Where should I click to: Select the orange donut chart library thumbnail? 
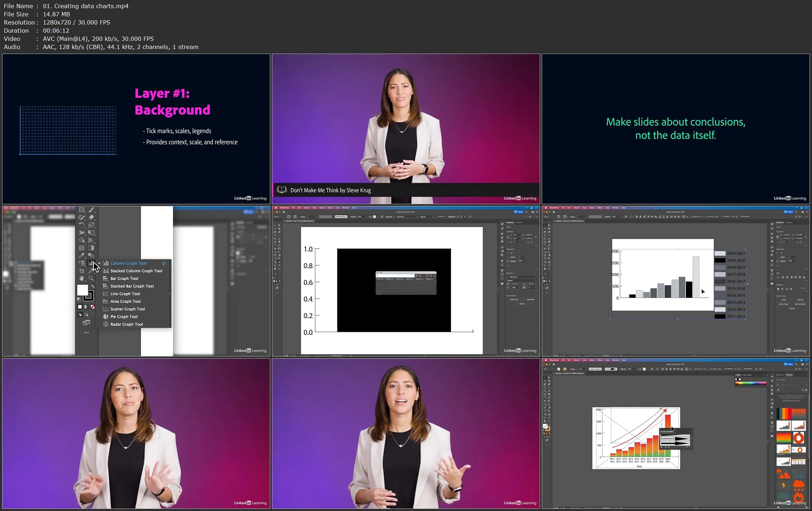(x=799, y=438)
